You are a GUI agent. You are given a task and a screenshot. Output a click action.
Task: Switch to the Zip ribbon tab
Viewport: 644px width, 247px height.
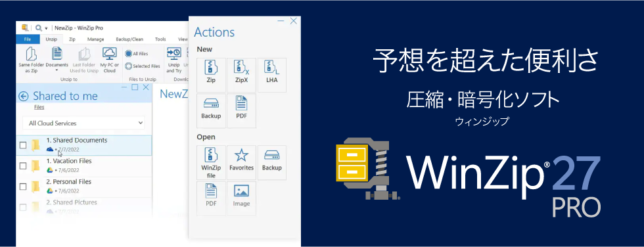click(x=72, y=39)
